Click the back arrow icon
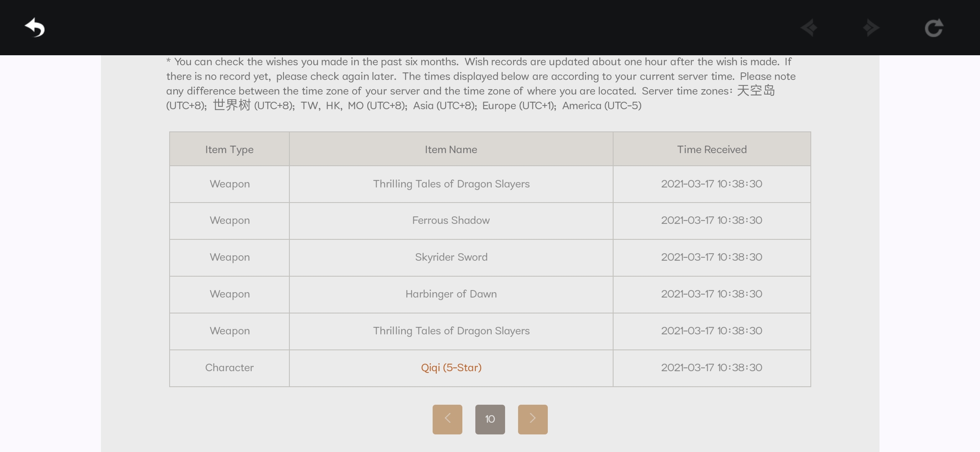 (x=35, y=28)
